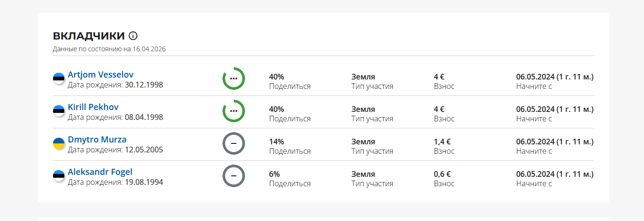644x221 pixels.
Task: Click Тип участия link in Artjom Vesselov row
Action: point(372,86)
